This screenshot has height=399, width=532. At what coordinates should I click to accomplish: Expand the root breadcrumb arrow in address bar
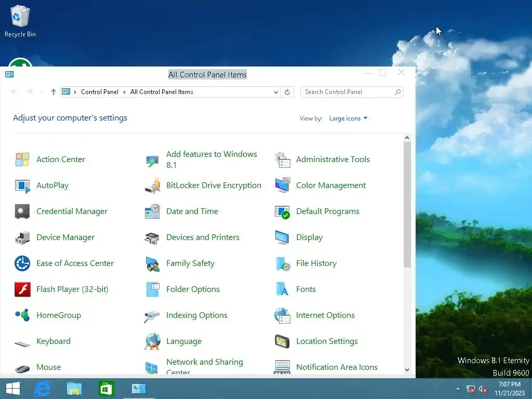point(75,92)
